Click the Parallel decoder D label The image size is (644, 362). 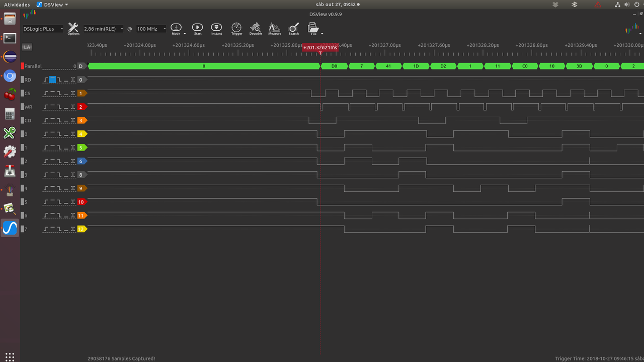point(80,66)
